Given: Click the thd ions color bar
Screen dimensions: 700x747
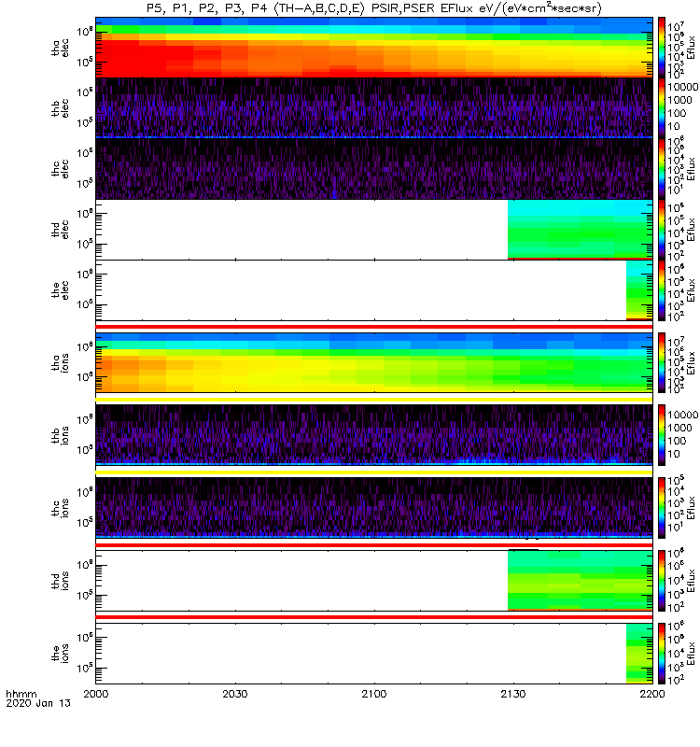Looking at the screenshot, I should coord(662,581).
